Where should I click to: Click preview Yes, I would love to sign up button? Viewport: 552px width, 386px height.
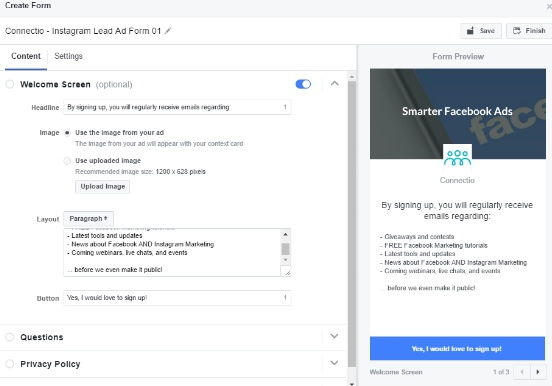pos(457,348)
